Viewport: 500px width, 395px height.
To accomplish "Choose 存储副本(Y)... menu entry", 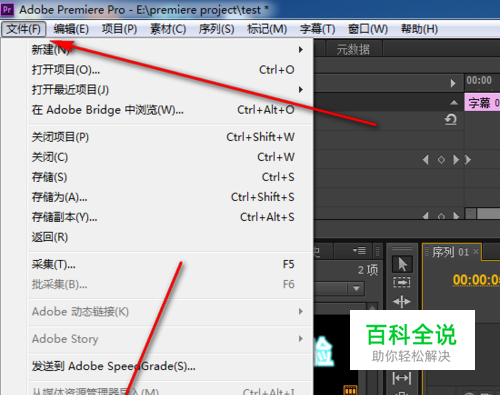I will click(170, 217).
